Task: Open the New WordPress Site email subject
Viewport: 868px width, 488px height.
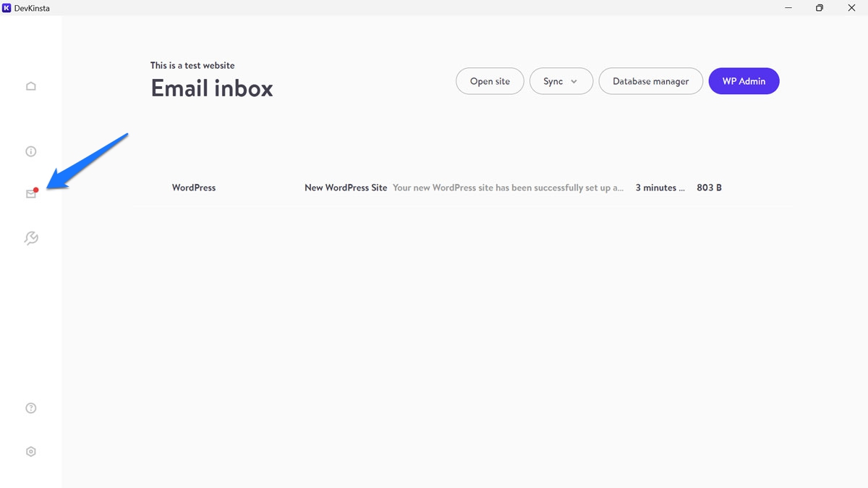Action: 346,188
